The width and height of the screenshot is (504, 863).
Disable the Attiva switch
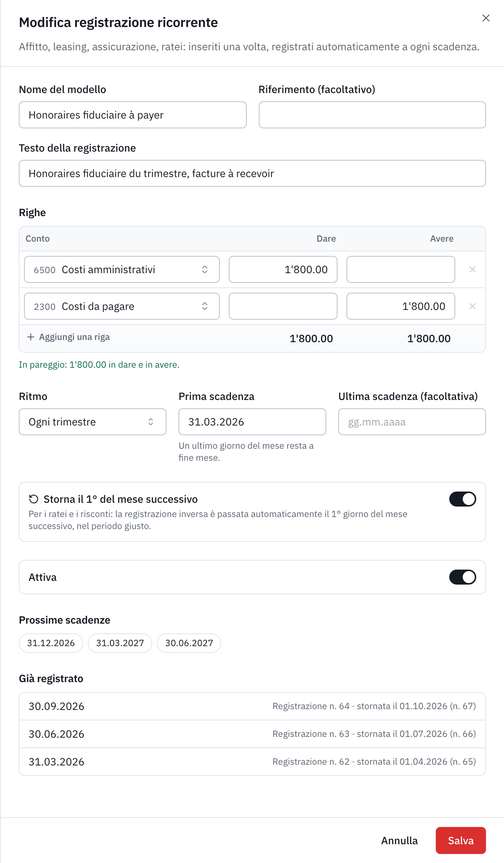click(x=462, y=577)
